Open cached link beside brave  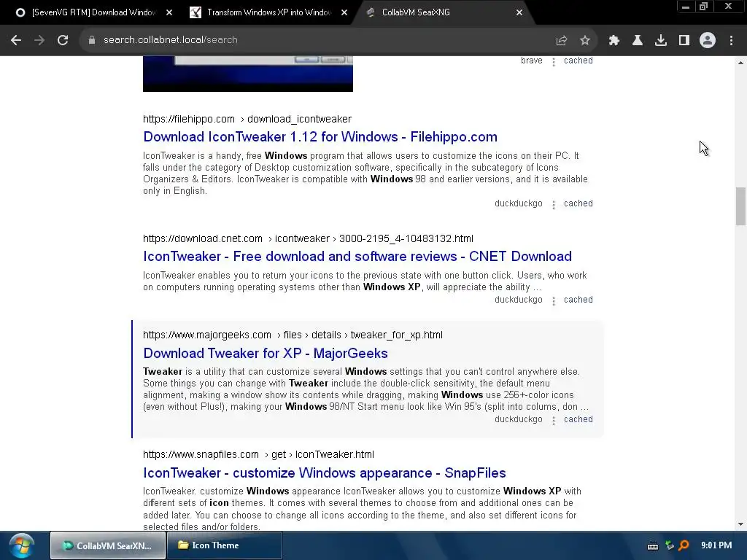click(578, 61)
